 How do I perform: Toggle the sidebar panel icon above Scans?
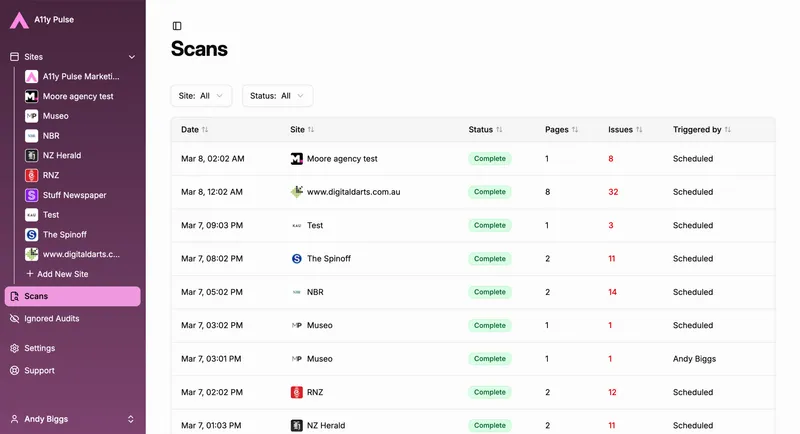coord(177,26)
